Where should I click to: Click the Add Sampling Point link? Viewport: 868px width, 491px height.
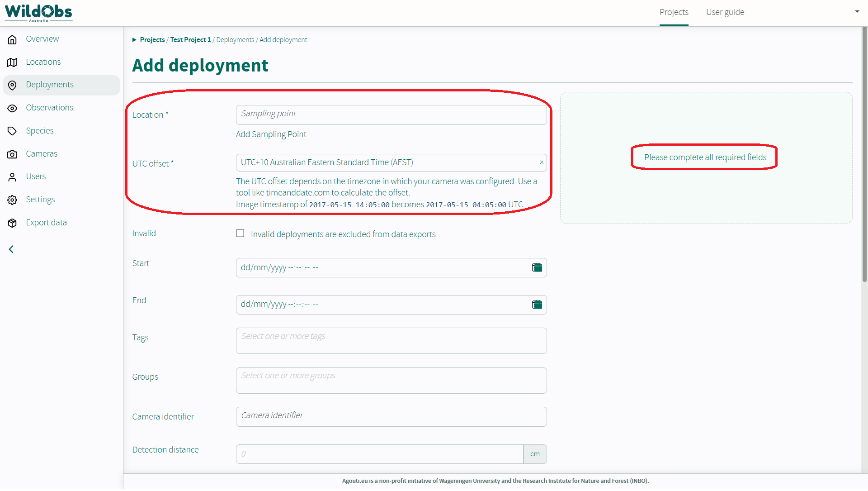[271, 134]
